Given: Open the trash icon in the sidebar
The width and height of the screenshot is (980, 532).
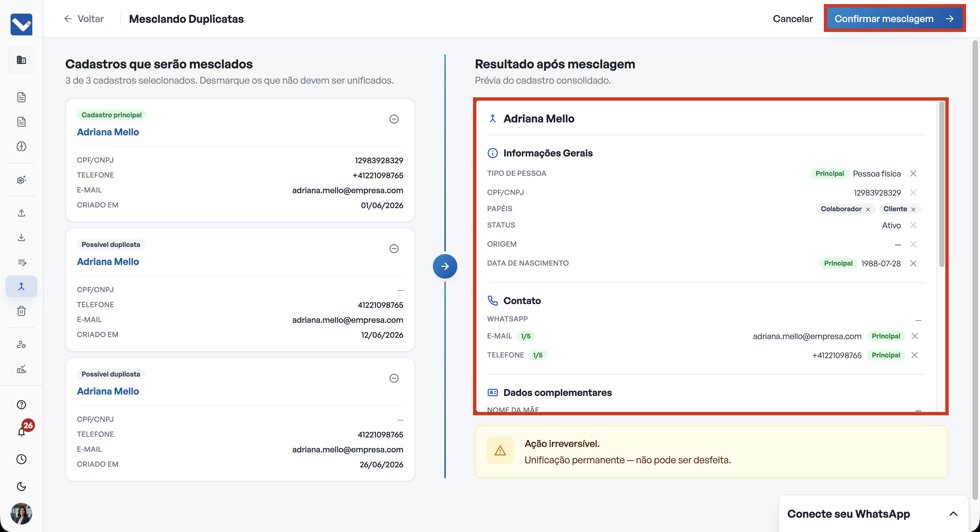Looking at the screenshot, I should pos(21,311).
